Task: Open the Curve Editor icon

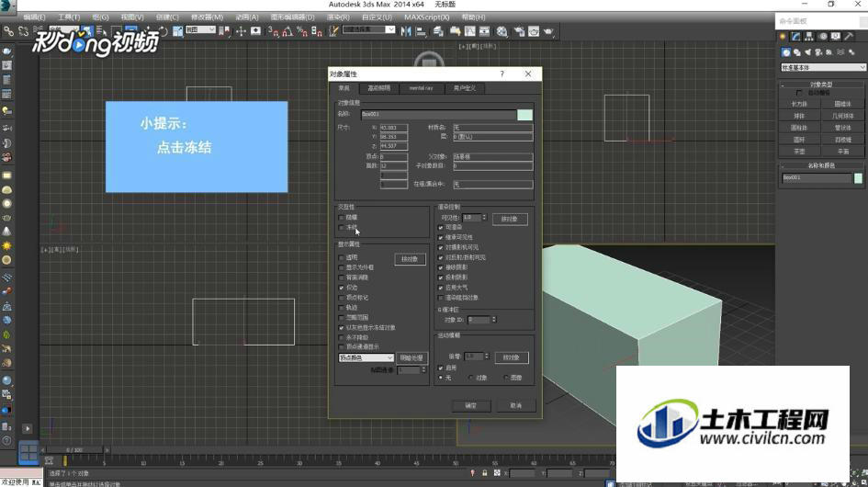Action: (470, 31)
